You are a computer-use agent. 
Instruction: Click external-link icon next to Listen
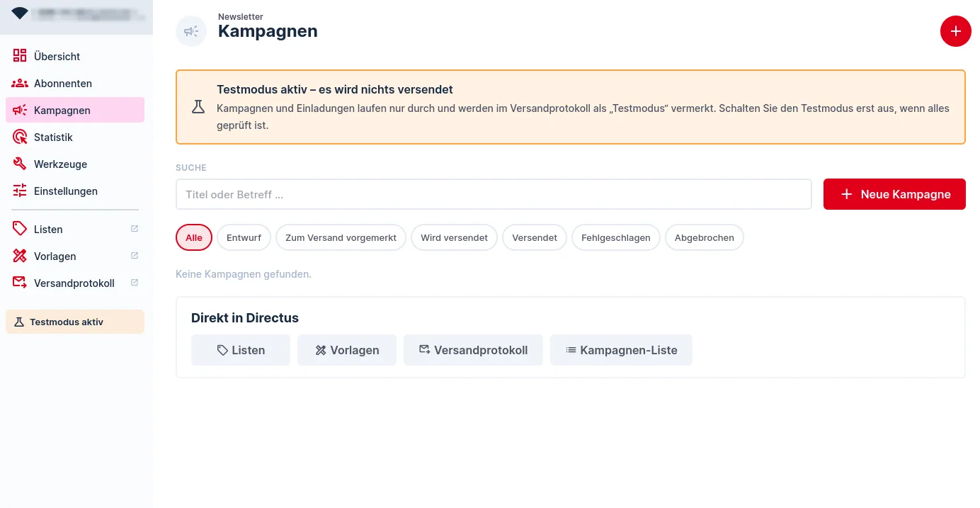(135, 229)
